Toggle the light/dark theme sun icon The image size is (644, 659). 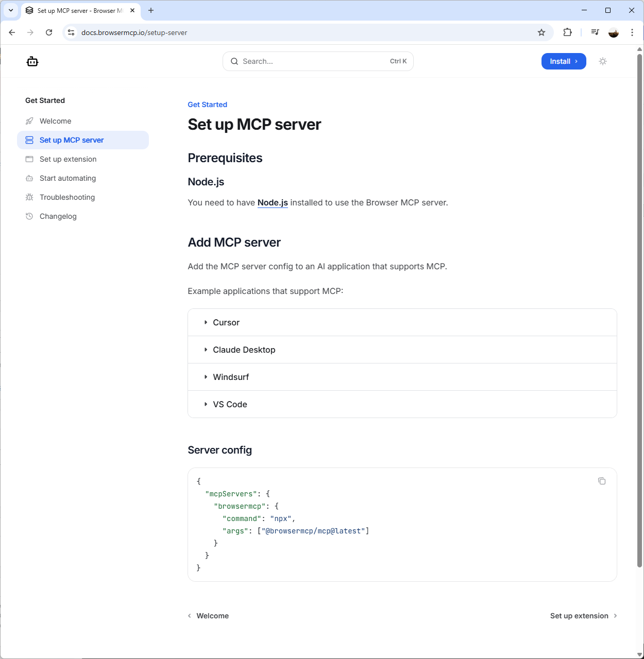[x=602, y=61]
